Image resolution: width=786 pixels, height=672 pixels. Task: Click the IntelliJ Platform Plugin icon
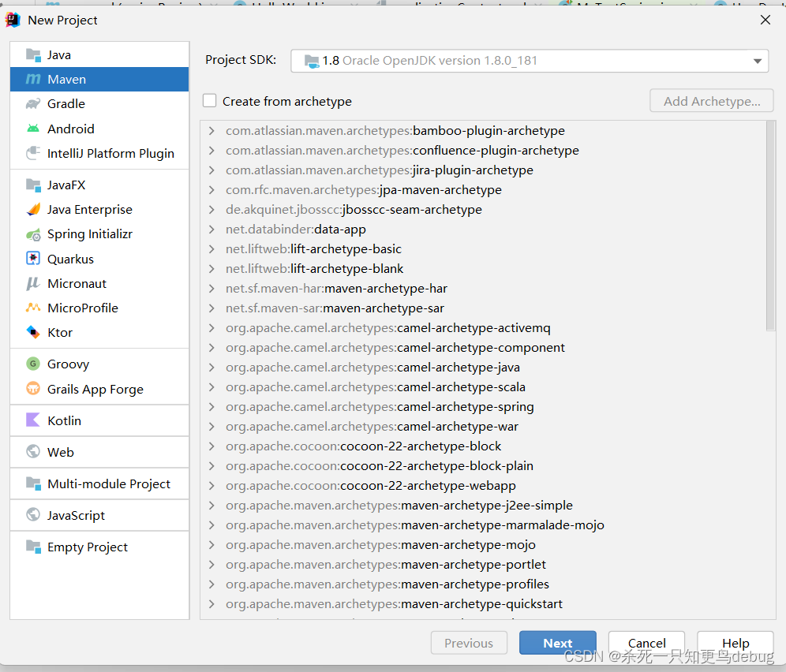(x=33, y=153)
